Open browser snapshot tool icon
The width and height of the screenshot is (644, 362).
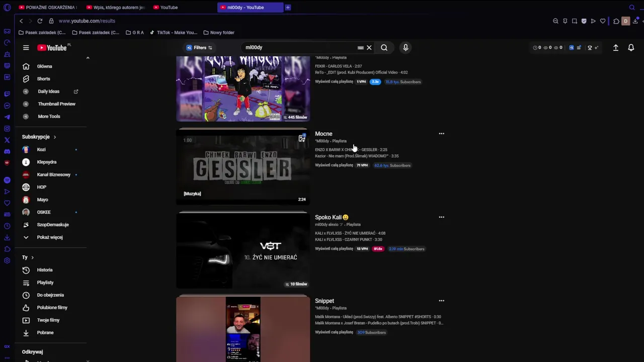[575, 21]
